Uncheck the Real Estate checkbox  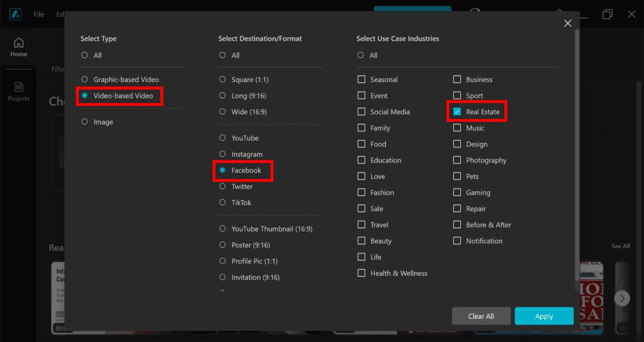[457, 112]
